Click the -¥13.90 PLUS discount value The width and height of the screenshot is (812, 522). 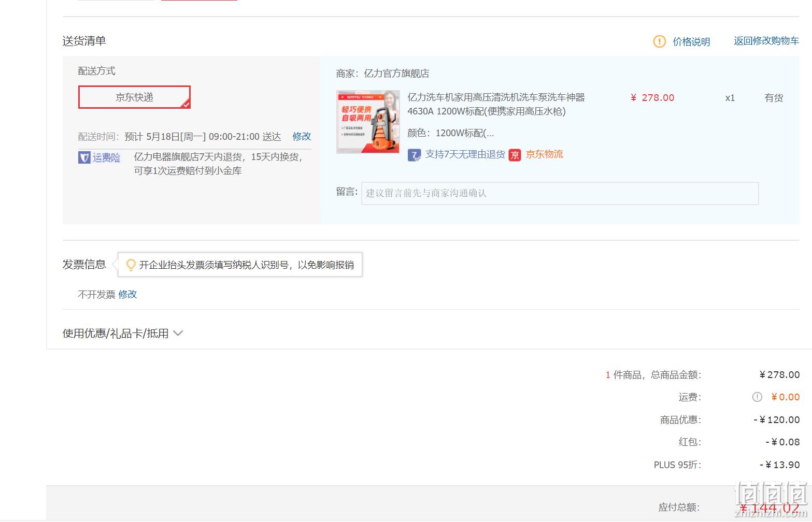(x=779, y=465)
